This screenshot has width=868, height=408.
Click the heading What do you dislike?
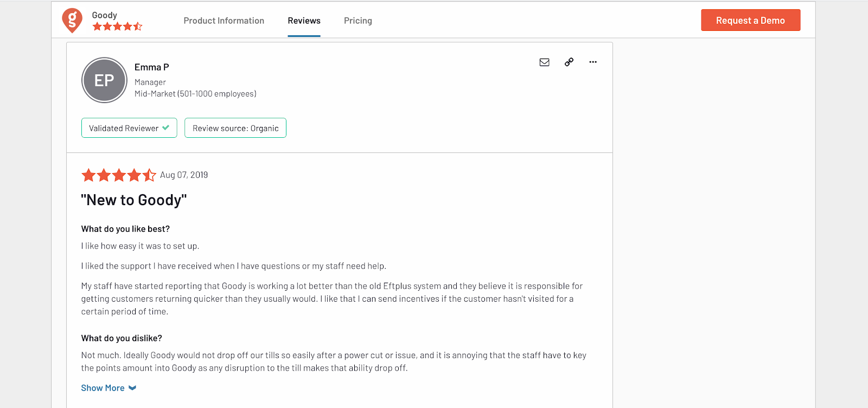[122, 338]
